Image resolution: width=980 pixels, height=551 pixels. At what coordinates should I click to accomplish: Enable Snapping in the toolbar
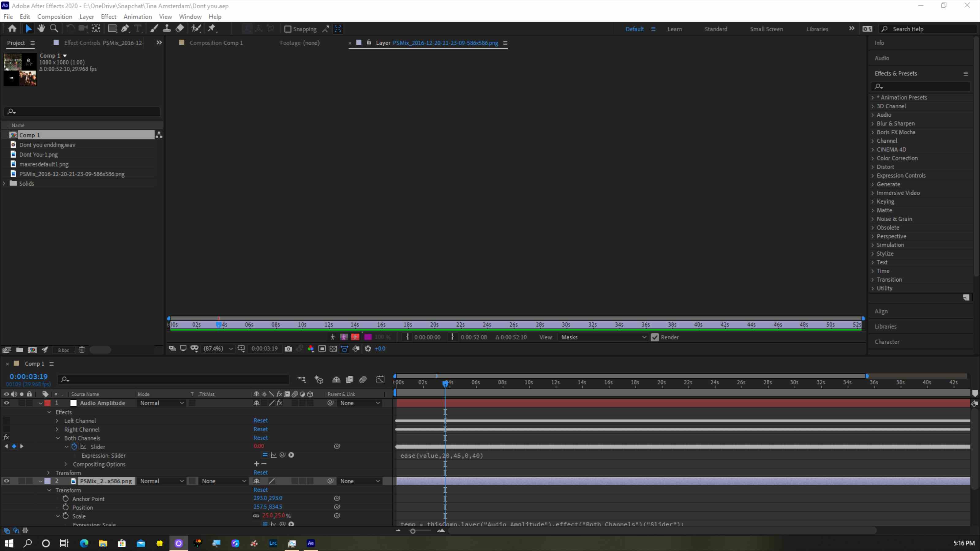click(288, 29)
